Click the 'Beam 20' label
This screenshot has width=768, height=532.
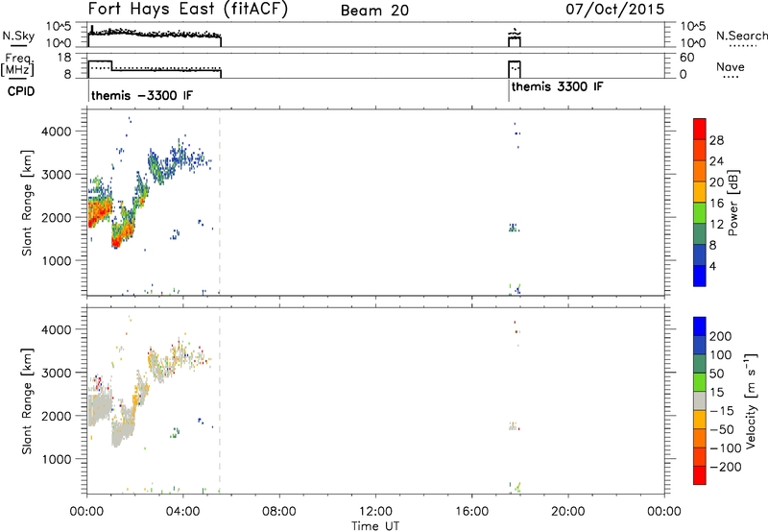(374, 11)
